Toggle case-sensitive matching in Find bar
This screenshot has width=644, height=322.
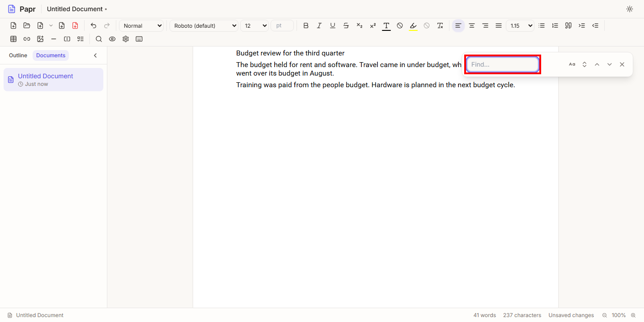572,64
